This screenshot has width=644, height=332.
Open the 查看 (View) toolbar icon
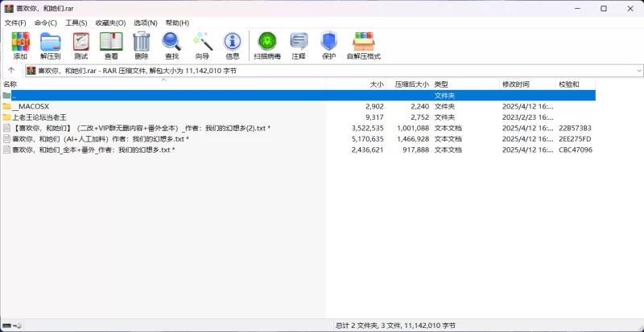[110, 46]
